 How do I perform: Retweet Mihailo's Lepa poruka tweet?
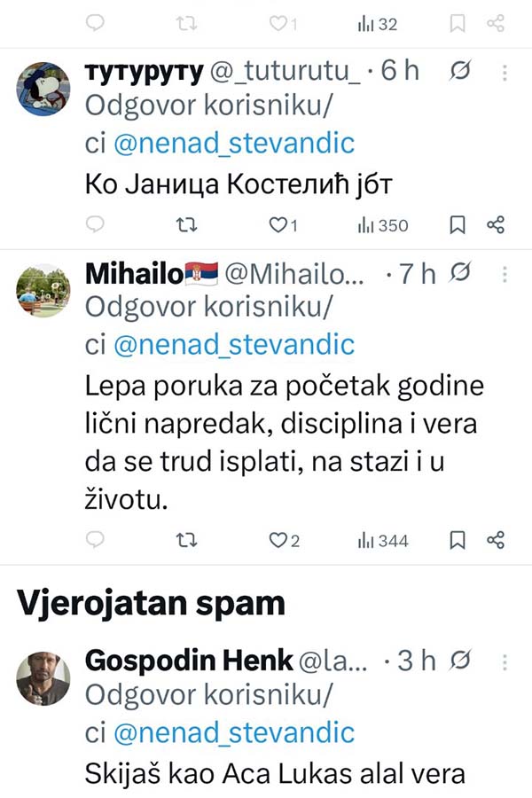click(186, 539)
